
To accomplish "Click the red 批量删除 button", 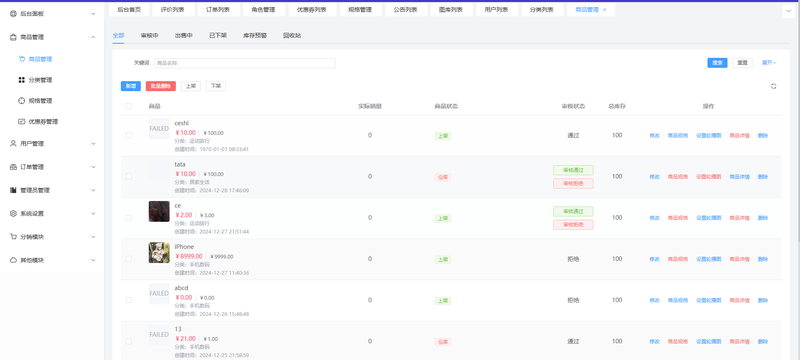I will [161, 86].
